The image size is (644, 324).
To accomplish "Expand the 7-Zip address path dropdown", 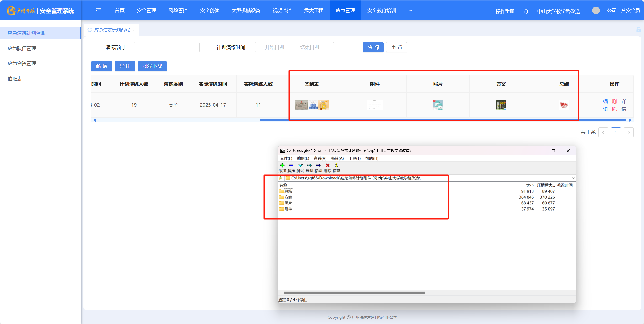I will pyautogui.click(x=573, y=178).
